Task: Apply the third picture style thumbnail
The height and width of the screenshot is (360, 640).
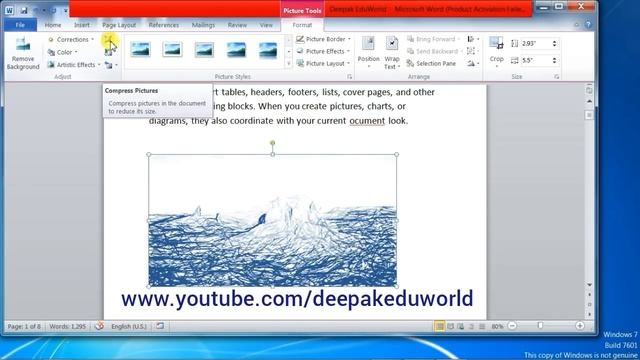Action: [x=204, y=50]
